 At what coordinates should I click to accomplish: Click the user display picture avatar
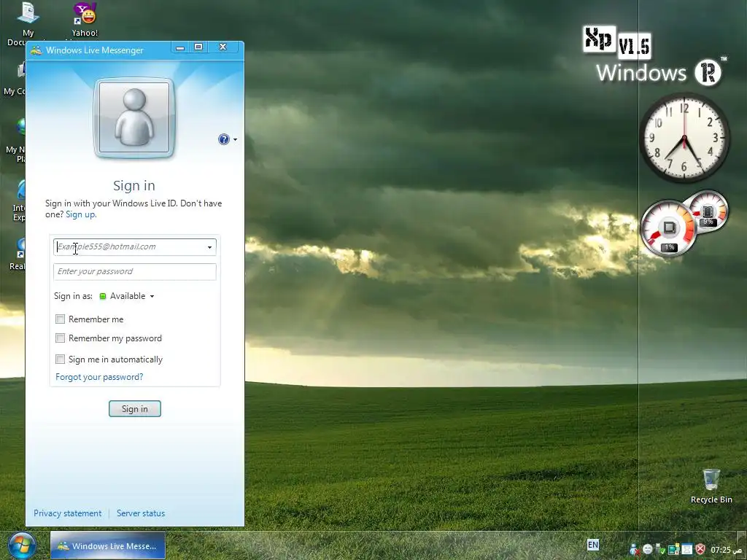coord(134,117)
